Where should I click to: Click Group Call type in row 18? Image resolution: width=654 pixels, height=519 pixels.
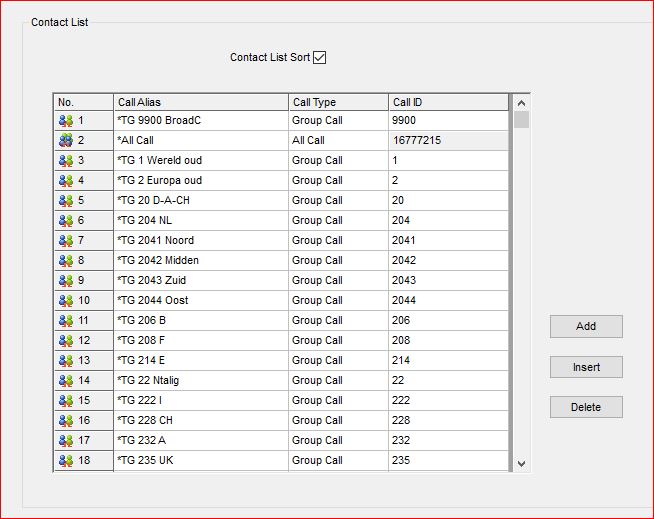point(338,461)
